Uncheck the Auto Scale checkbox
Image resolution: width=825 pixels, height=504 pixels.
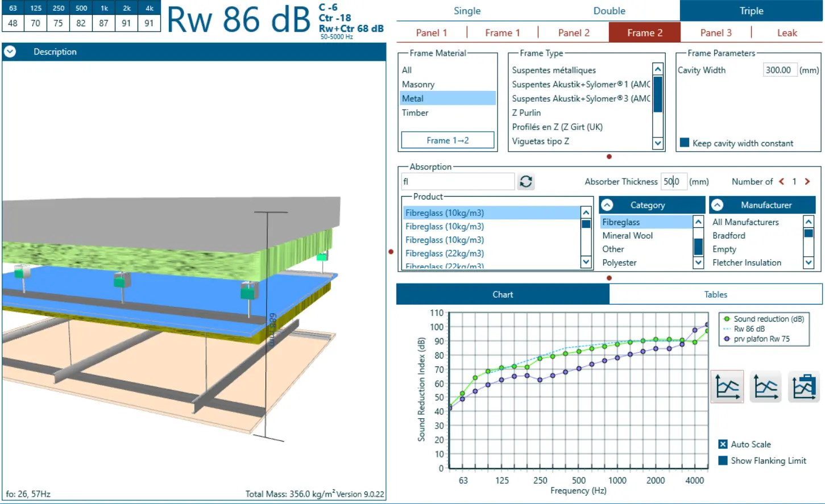723,444
